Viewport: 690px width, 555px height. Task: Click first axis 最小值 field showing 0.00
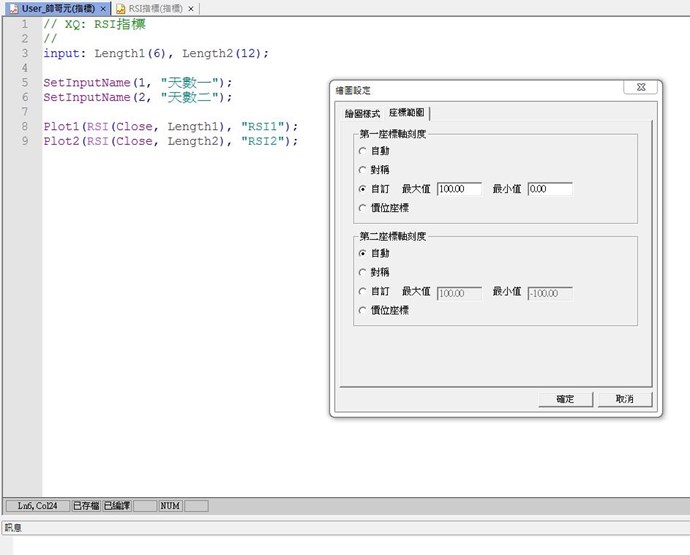pyautogui.click(x=549, y=188)
